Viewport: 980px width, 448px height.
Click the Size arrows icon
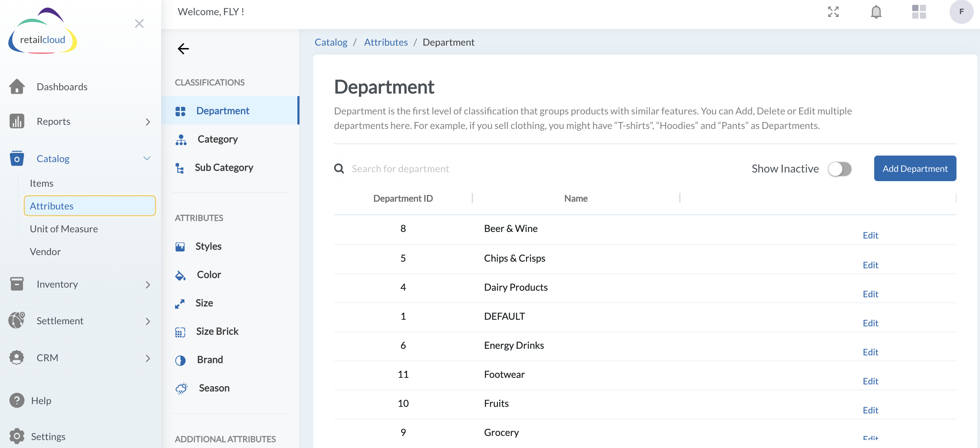point(179,304)
